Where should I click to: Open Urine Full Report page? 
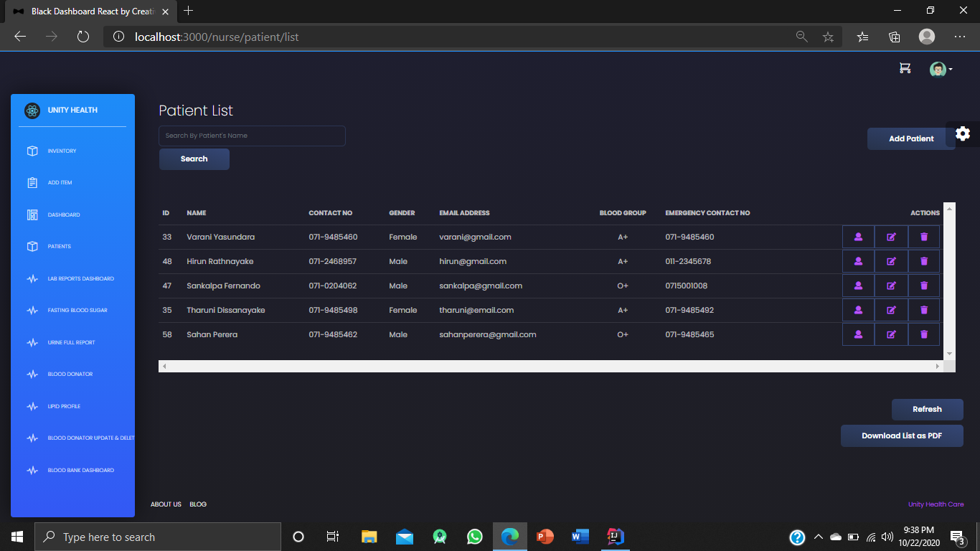(72, 342)
